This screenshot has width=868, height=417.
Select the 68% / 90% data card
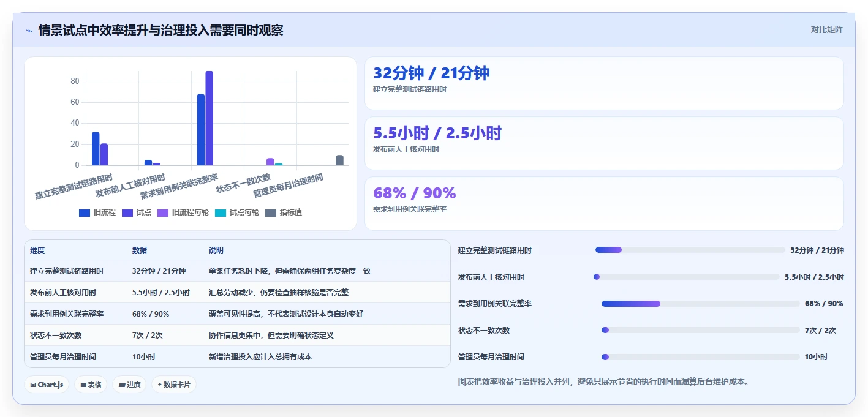(604, 203)
